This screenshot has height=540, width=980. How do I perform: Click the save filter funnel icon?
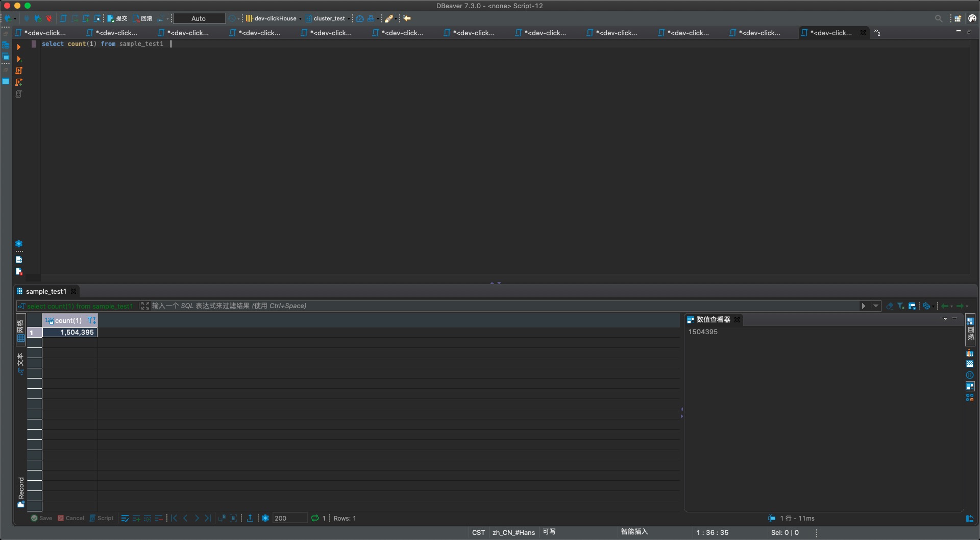coord(901,306)
